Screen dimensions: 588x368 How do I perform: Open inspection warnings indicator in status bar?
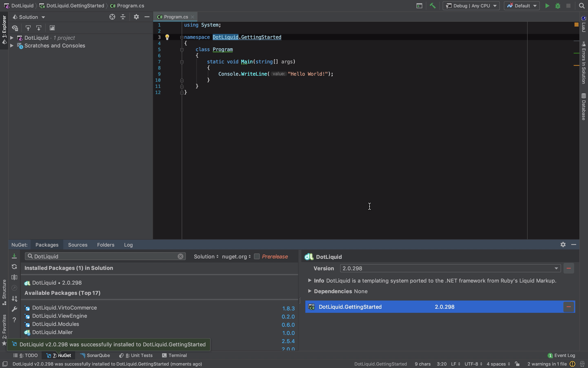572,364
